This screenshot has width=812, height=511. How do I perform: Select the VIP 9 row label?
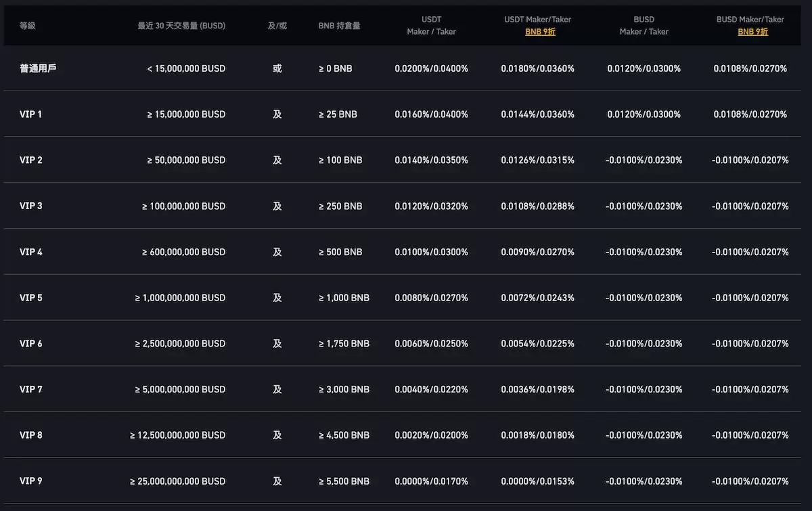coord(31,481)
